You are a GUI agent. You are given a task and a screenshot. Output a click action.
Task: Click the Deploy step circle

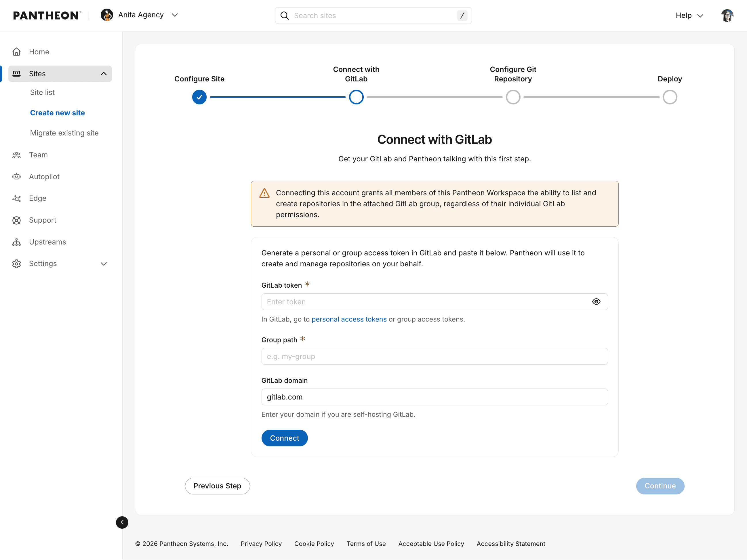tap(670, 97)
